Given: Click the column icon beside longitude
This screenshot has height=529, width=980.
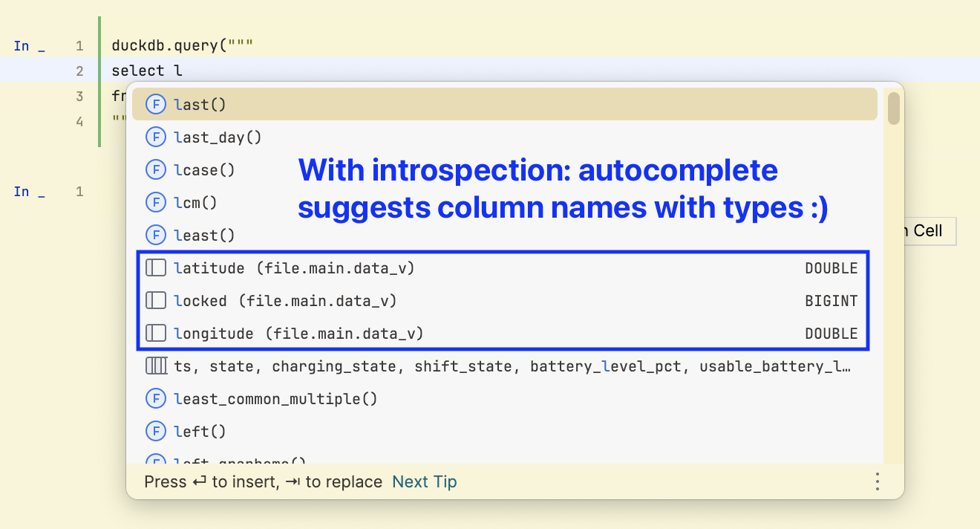Looking at the screenshot, I should click(x=155, y=334).
